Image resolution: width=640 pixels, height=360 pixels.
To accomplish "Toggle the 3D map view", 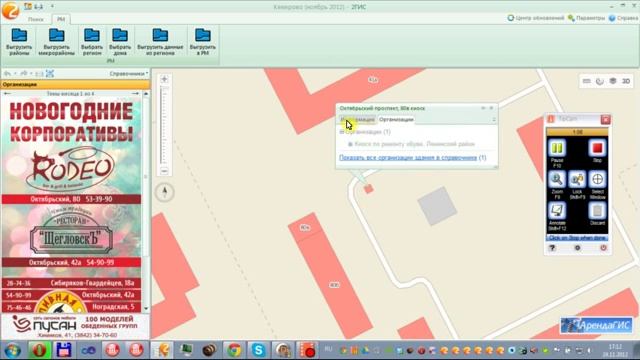I will [x=626, y=81].
